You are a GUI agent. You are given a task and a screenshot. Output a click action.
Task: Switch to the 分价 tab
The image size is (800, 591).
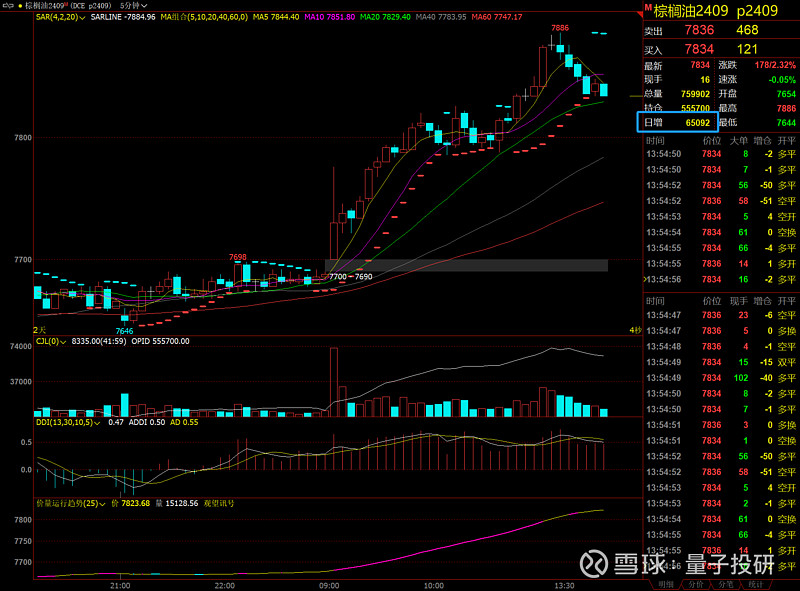(x=696, y=584)
